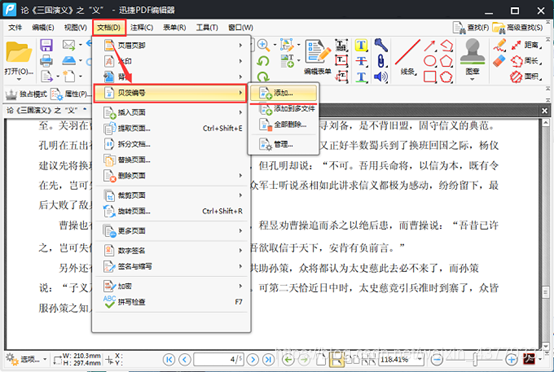The width and height of the screenshot is (554, 372).
Task: Click the Email envelope icon
Action: (69, 45)
